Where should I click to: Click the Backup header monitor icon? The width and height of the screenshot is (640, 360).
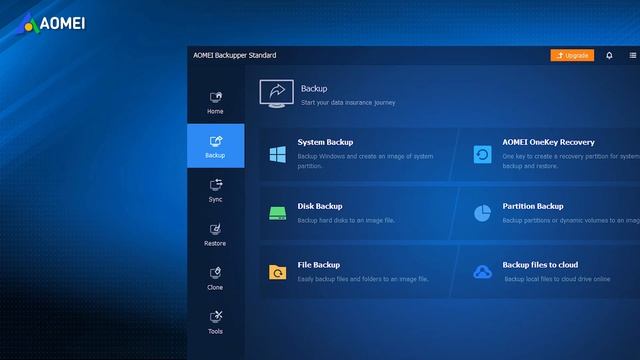click(x=276, y=94)
